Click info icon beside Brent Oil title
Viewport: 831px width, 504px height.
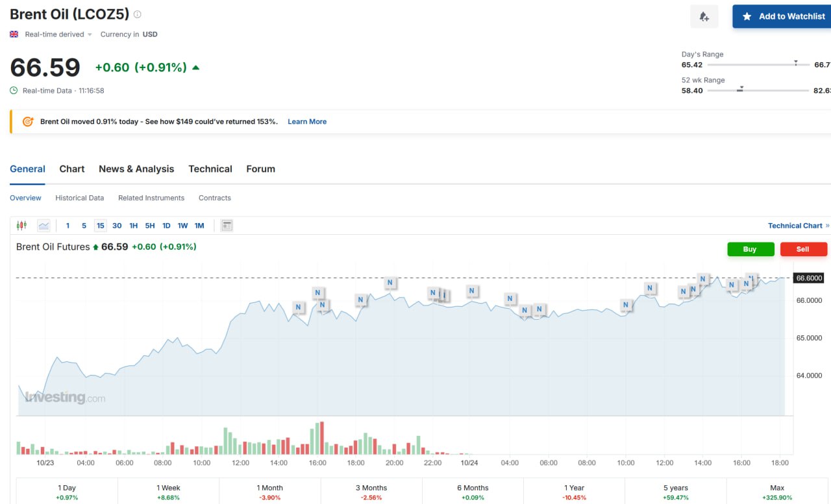[137, 14]
